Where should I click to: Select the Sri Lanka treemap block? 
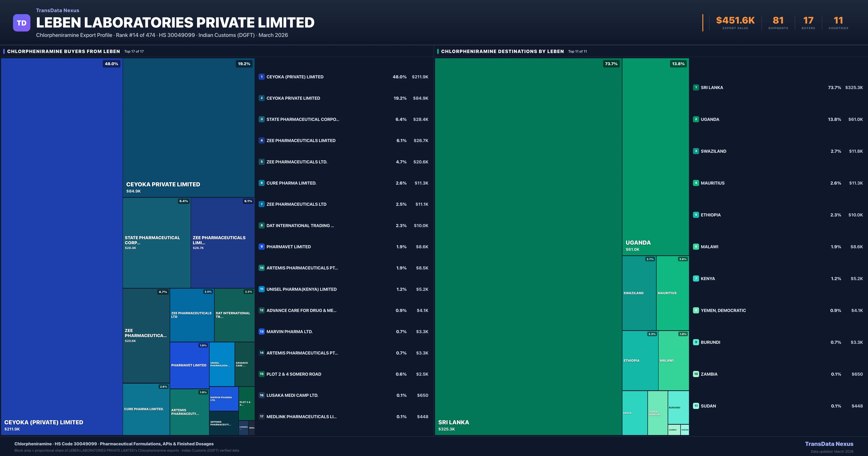(x=528, y=246)
